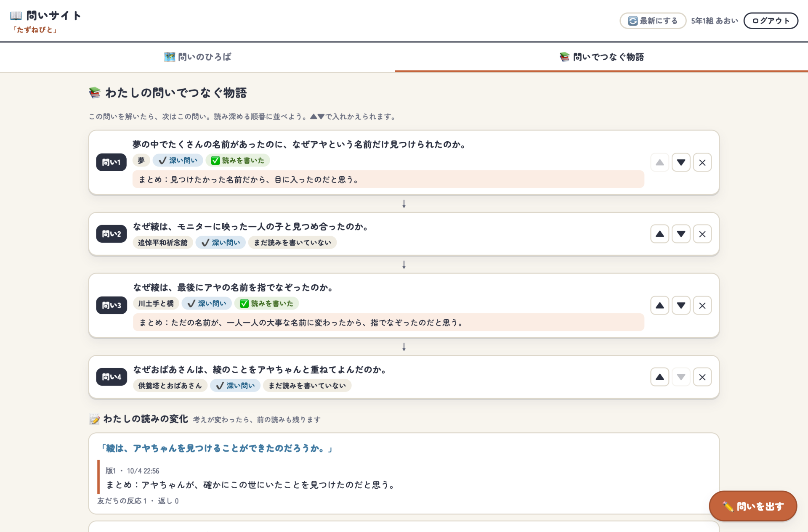The image size is (808, 532).
Task: Open 問いを出す floating button
Action: pyautogui.click(x=753, y=506)
